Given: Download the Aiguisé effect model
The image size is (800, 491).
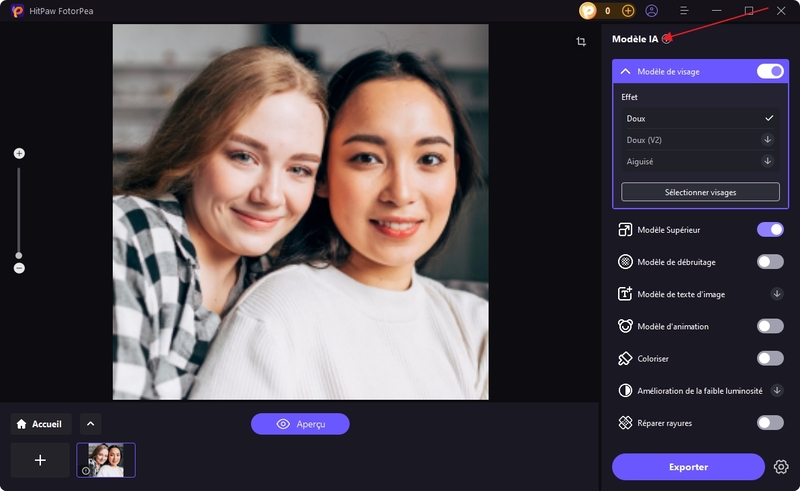Looking at the screenshot, I should [767, 161].
